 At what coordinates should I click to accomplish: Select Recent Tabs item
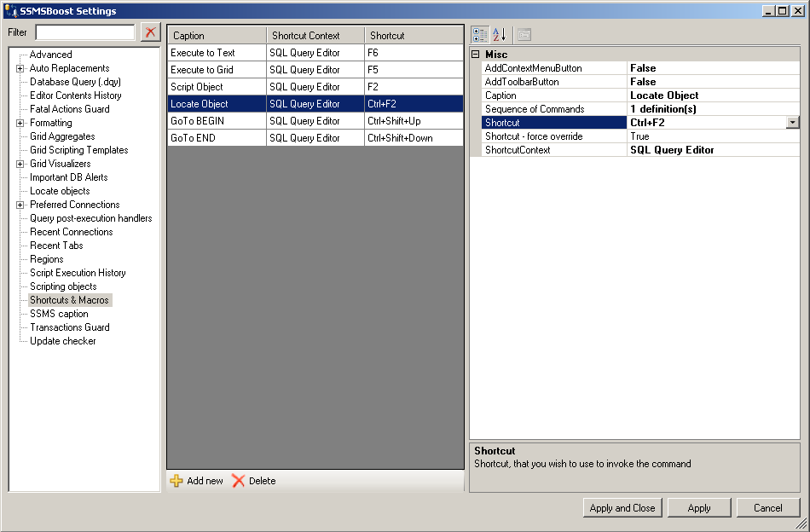tap(56, 246)
